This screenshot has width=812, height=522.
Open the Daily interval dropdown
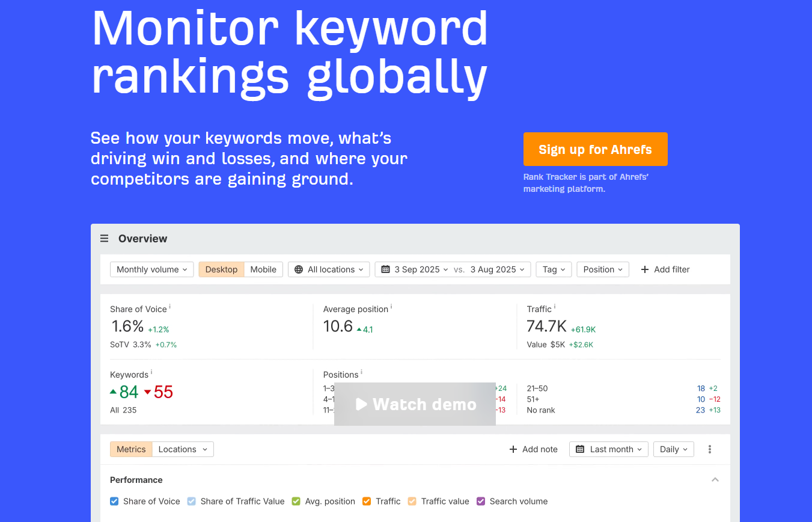(x=674, y=449)
